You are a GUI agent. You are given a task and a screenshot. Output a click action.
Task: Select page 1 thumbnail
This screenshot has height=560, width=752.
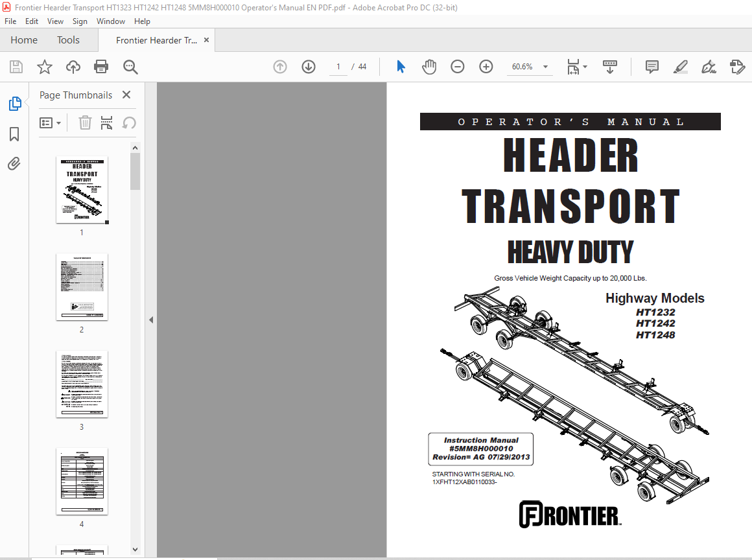pyautogui.click(x=82, y=190)
